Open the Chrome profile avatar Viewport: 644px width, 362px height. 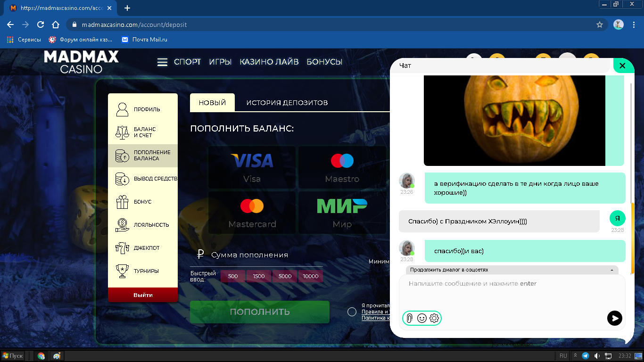[x=619, y=25]
